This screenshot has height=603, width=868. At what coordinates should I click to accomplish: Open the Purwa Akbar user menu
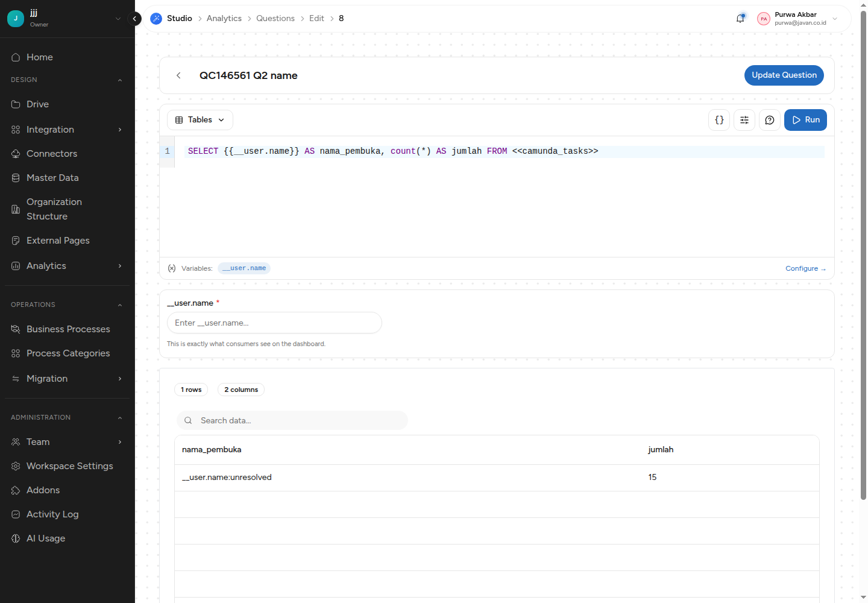click(798, 19)
